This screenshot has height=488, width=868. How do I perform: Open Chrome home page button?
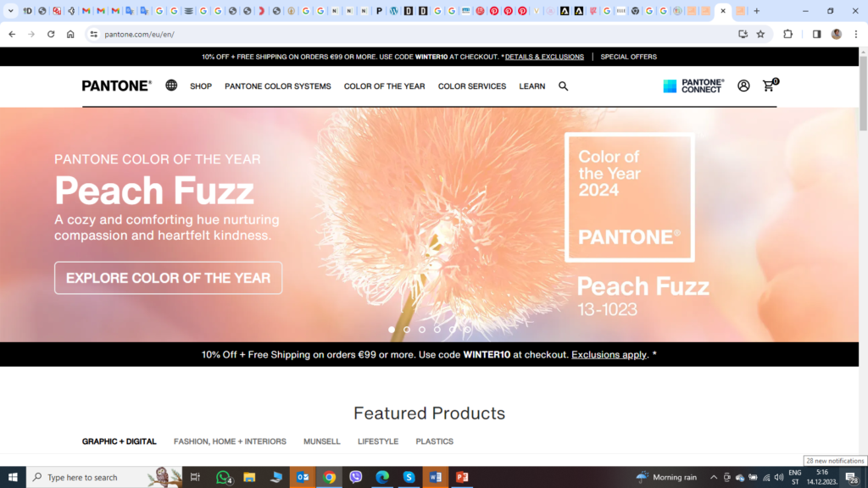[x=70, y=34]
